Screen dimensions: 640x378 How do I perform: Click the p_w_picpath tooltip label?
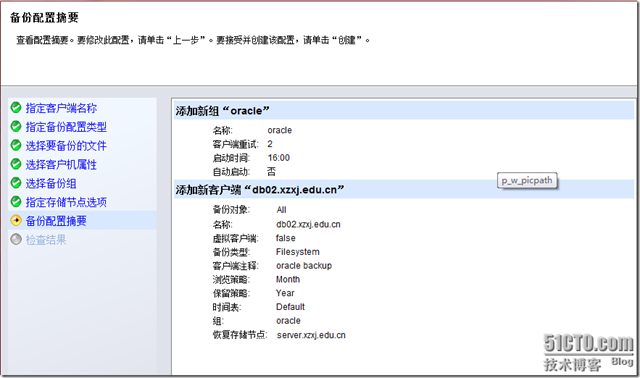(527, 181)
